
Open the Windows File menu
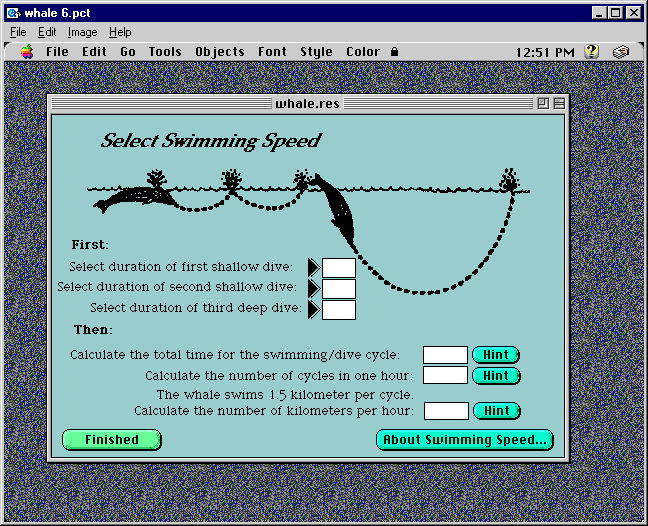[x=18, y=32]
